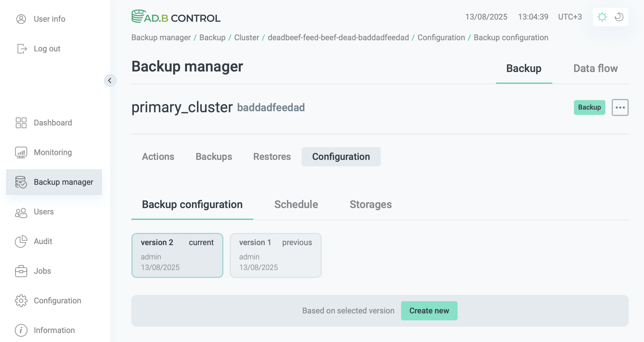This screenshot has height=342, width=644.
Task: Switch to the Data flow tab
Action: click(595, 68)
